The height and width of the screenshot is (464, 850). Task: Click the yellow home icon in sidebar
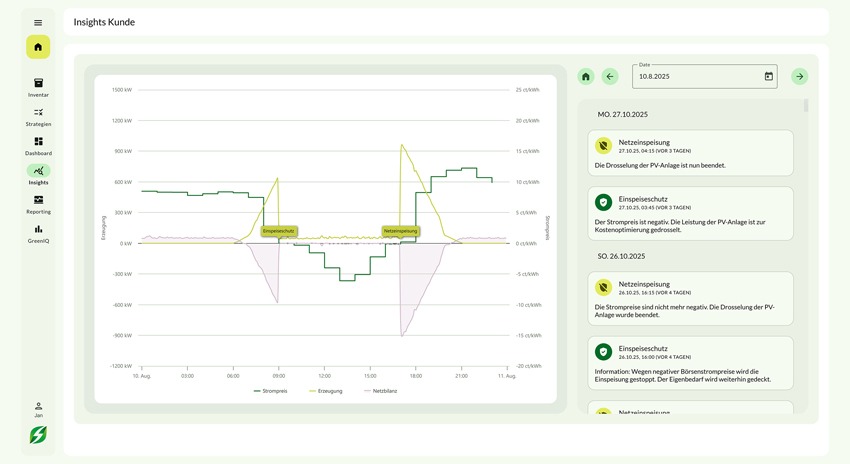point(38,47)
